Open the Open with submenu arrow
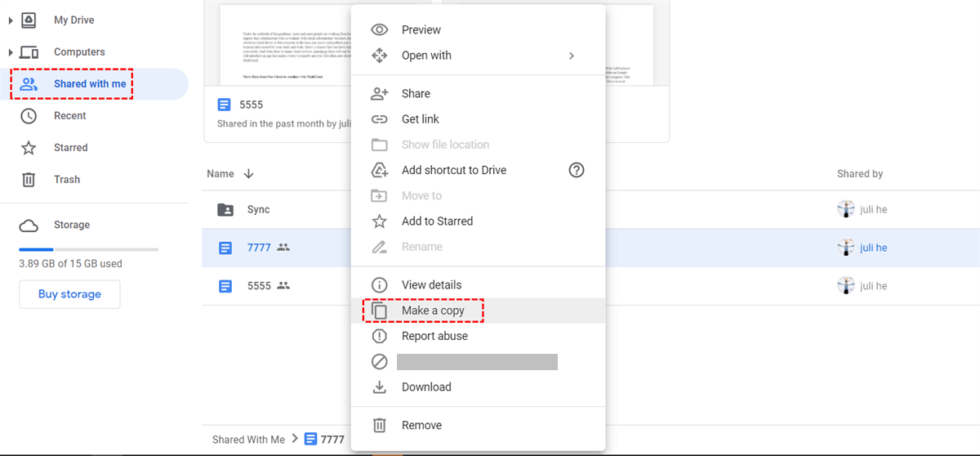 pos(572,56)
